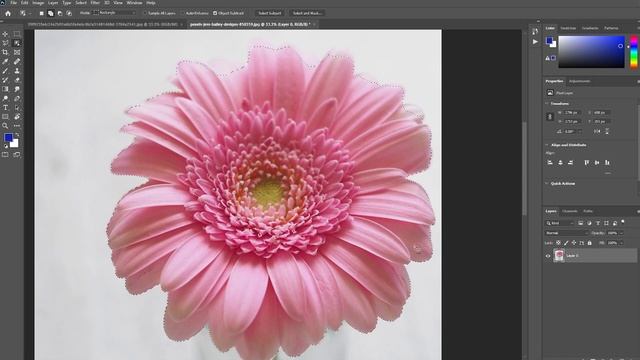
Task: Open the Kind filter dropdown in Layers
Action: 560,223
